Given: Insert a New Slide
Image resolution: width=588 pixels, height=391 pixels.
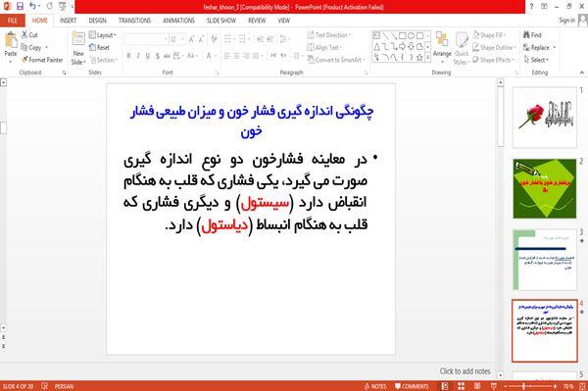Looking at the screenshot, I should (78, 48).
